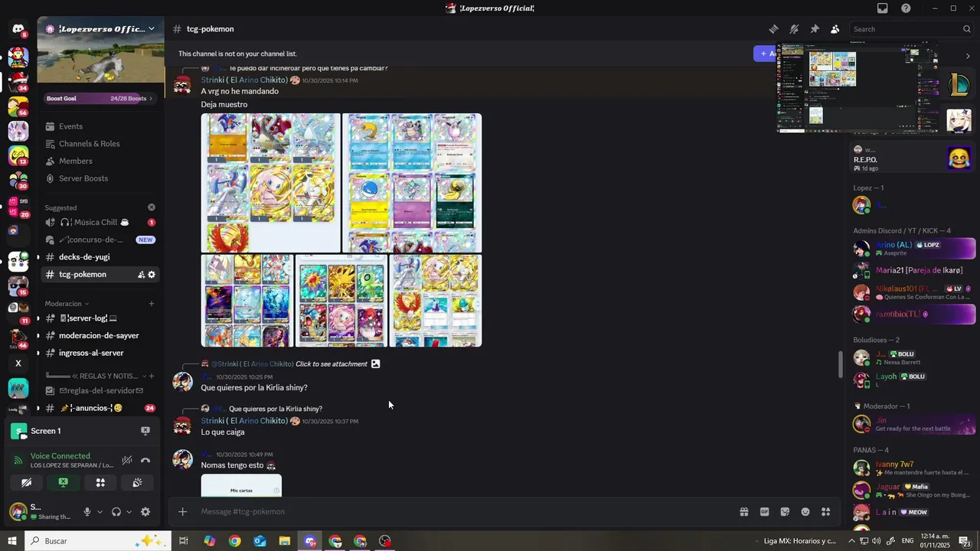Open the Help question mark icon
980x551 pixels.
(906, 8)
